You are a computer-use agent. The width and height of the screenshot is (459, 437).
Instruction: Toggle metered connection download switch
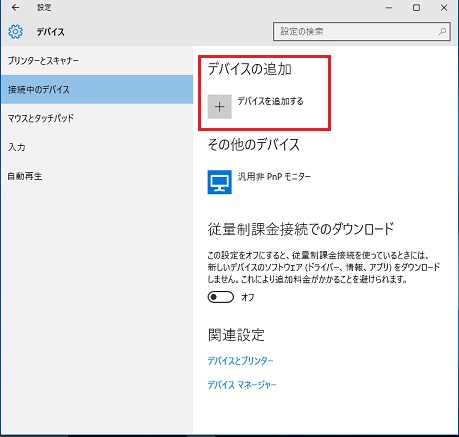coord(221,297)
